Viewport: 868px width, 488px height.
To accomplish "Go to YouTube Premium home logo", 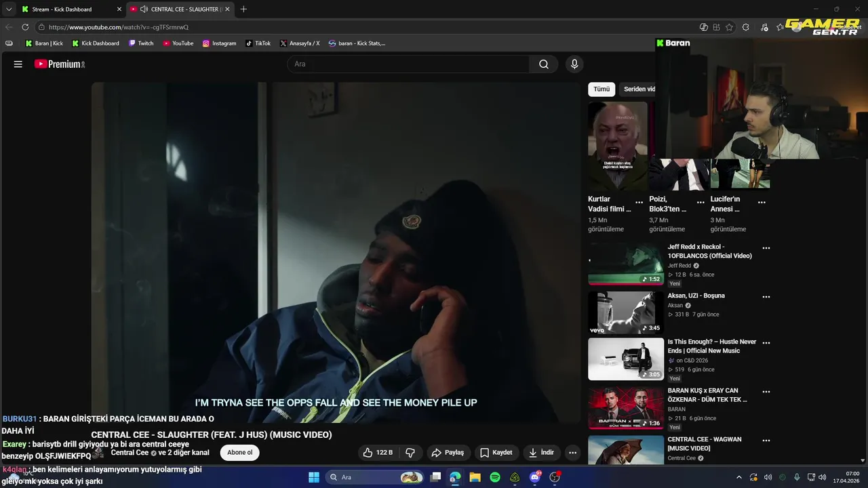I will click(x=60, y=64).
